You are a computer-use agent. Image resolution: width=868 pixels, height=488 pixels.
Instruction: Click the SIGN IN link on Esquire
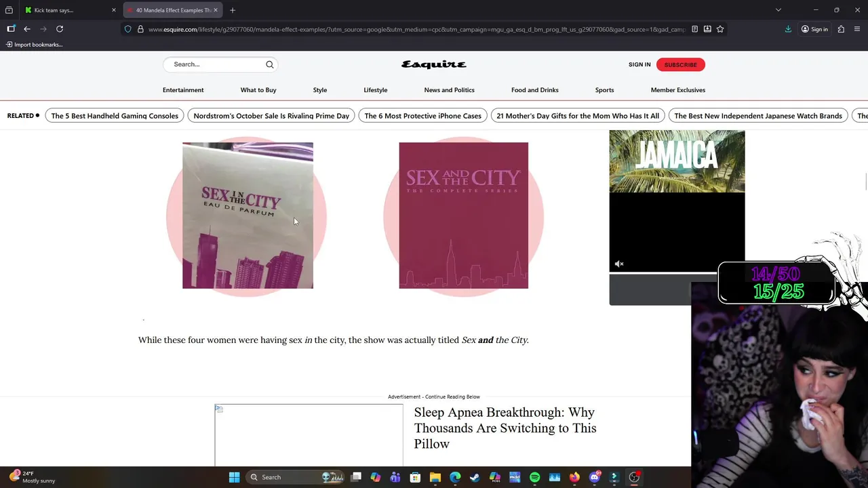[x=639, y=64]
